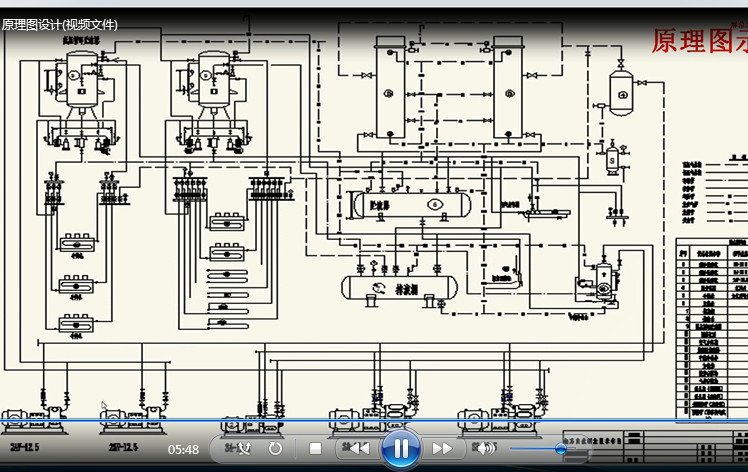Click the video title 原理图设计(视频文件)
Viewport: 748px width, 472px height.
(60, 24)
